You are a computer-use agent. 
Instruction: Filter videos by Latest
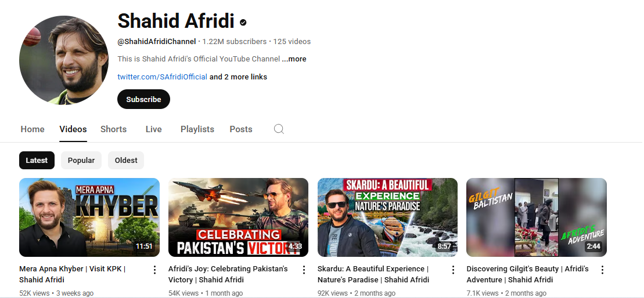click(37, 160)
